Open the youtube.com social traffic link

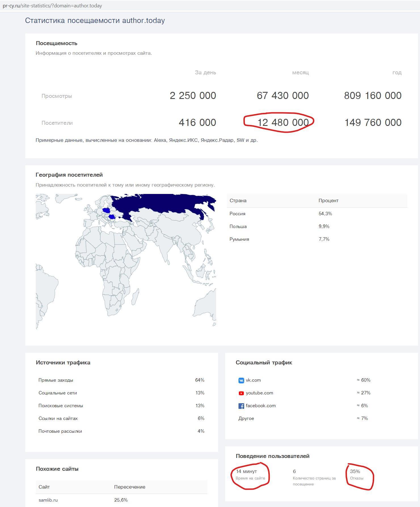point(259,393)
